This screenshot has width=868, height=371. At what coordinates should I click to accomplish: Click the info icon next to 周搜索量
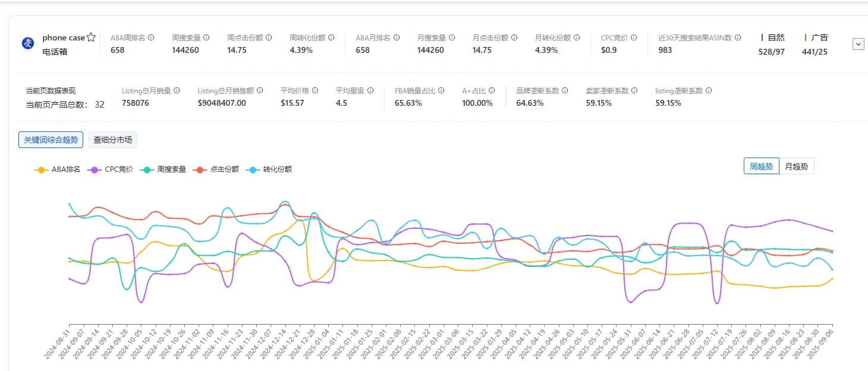pos(206,37)
